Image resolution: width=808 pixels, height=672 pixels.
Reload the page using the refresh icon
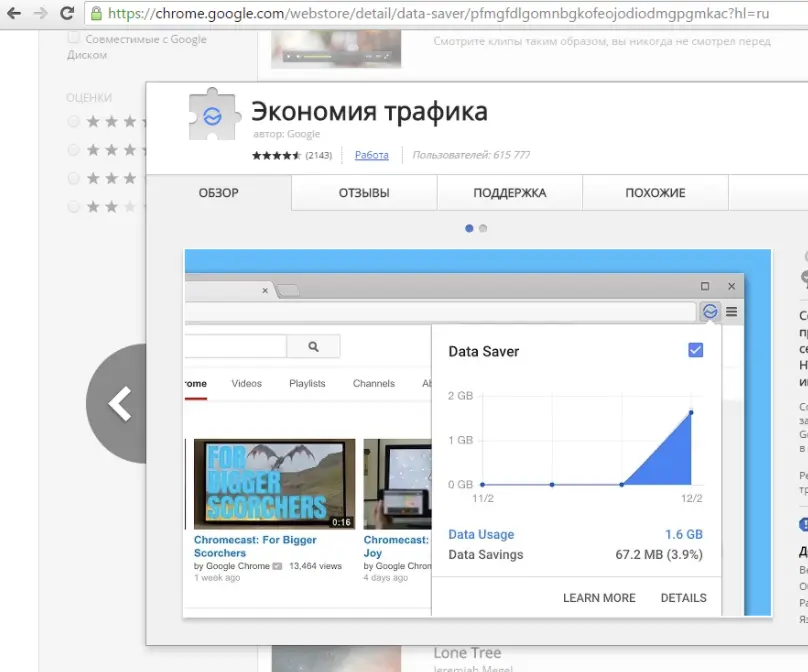(66, 14)
